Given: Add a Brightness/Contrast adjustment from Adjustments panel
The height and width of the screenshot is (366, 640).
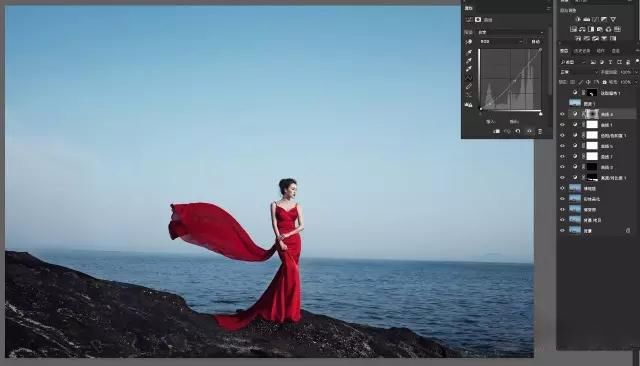Looking at the screenshot, I should [578, 19].
